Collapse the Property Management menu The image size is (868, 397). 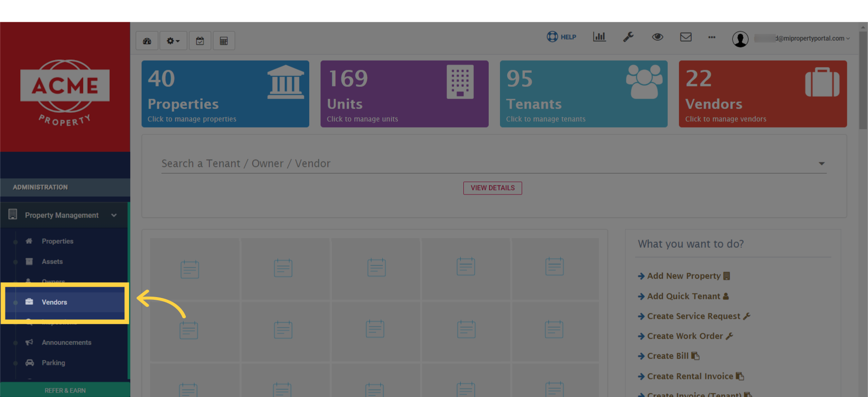point(64,215)
